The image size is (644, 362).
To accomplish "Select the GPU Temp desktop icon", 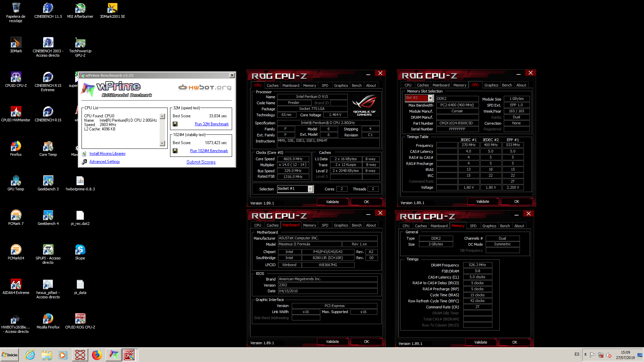I will coord(16,183).
